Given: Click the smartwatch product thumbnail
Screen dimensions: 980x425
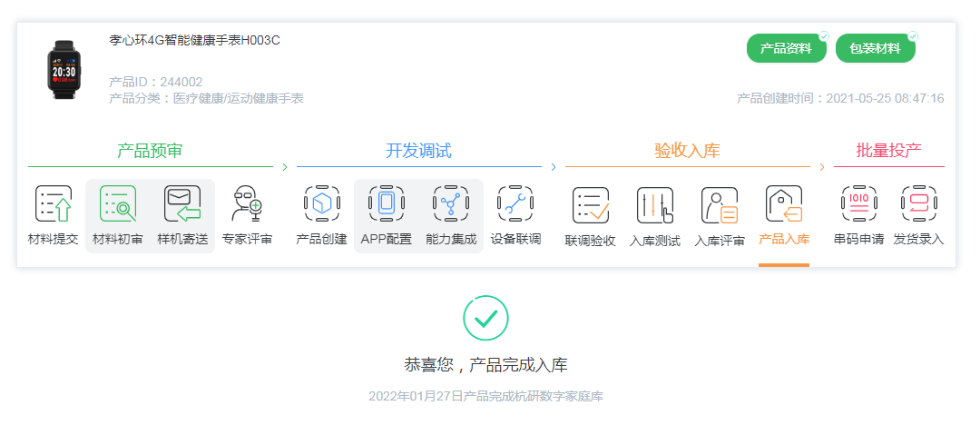Looking at the screenshot, I should click(64, 70).
